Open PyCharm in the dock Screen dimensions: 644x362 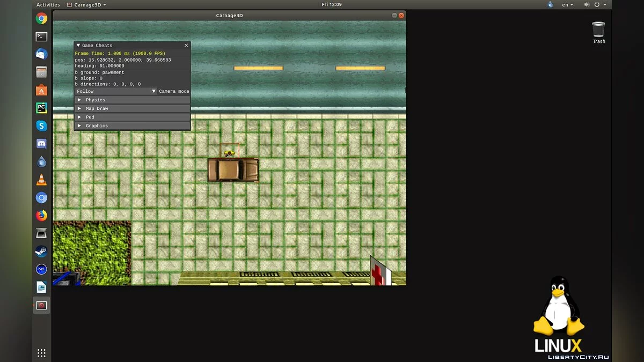[x=41, y=108]
